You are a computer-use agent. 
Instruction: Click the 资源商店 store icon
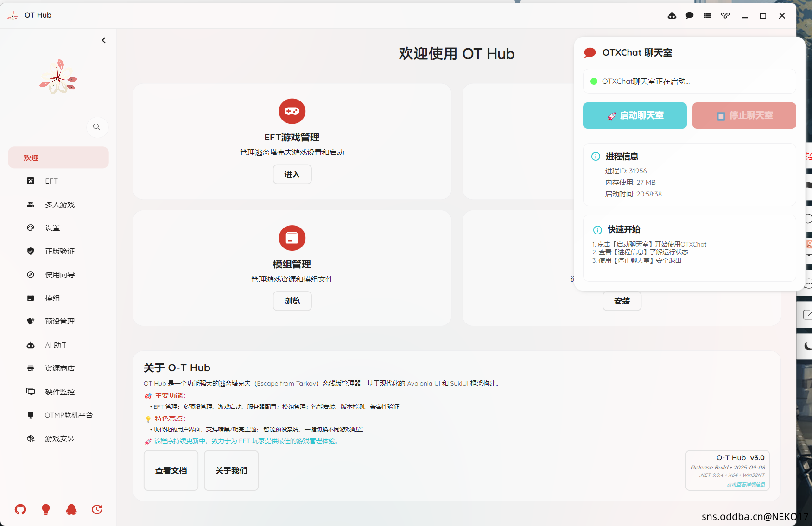(x=31, y=368)
